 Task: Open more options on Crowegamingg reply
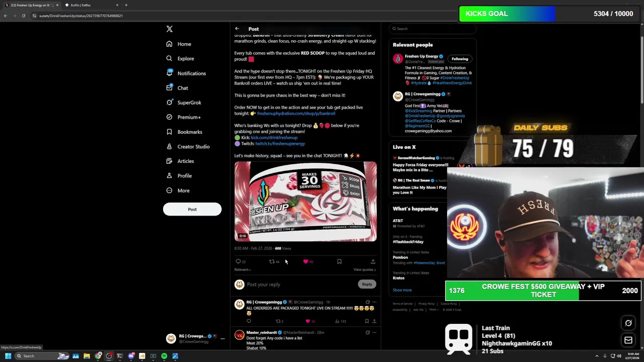tap(374, 302)
